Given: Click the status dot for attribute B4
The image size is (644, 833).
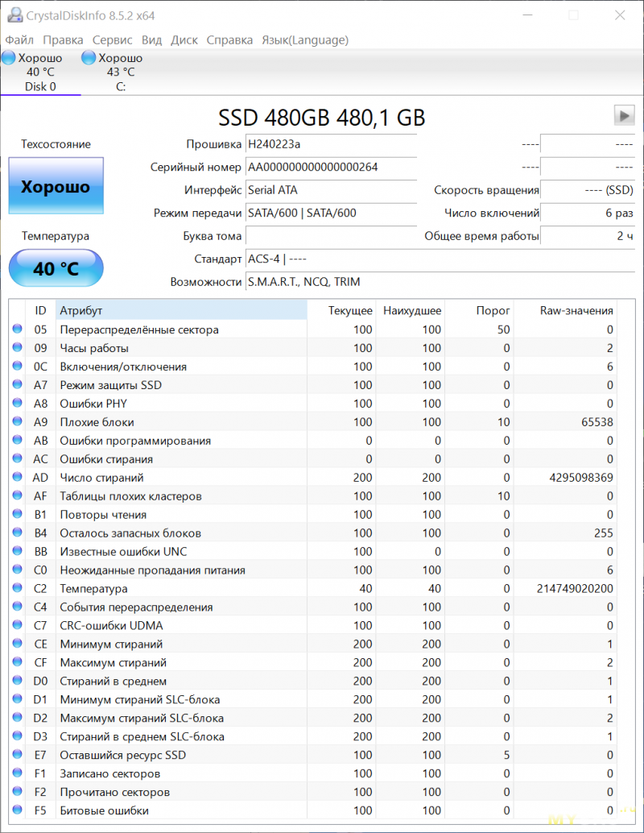Looking at the screenshot, I should point(17,533).
